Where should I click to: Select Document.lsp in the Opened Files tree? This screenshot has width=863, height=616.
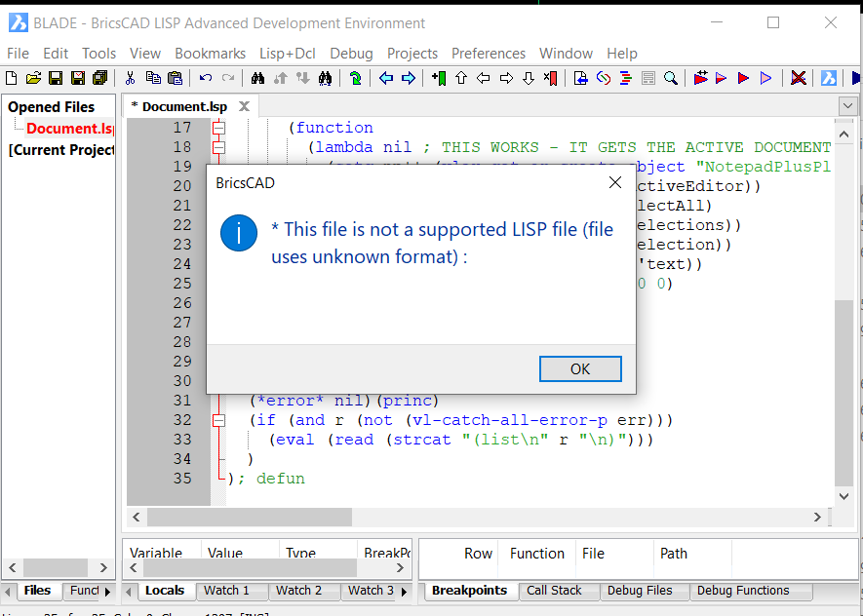[70, 128]
